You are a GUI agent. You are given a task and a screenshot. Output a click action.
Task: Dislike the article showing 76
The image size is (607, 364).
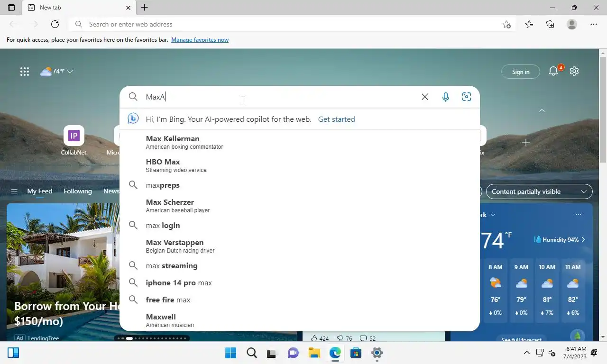(344, 338)
